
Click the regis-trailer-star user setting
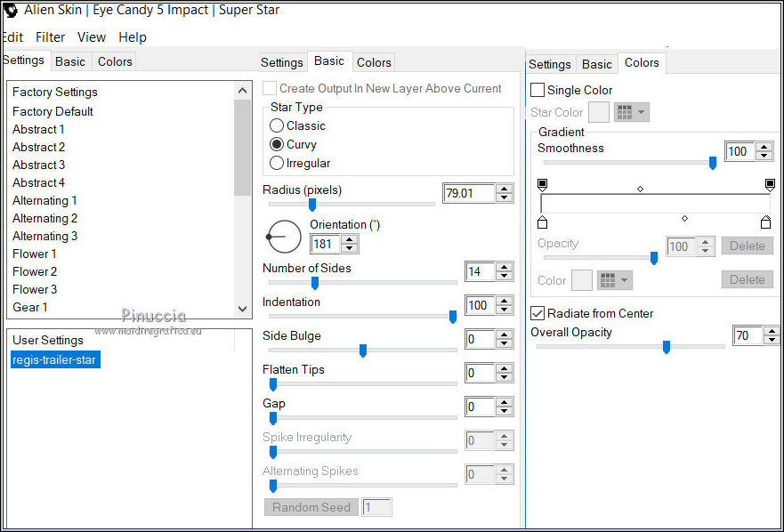coord(54,359)
